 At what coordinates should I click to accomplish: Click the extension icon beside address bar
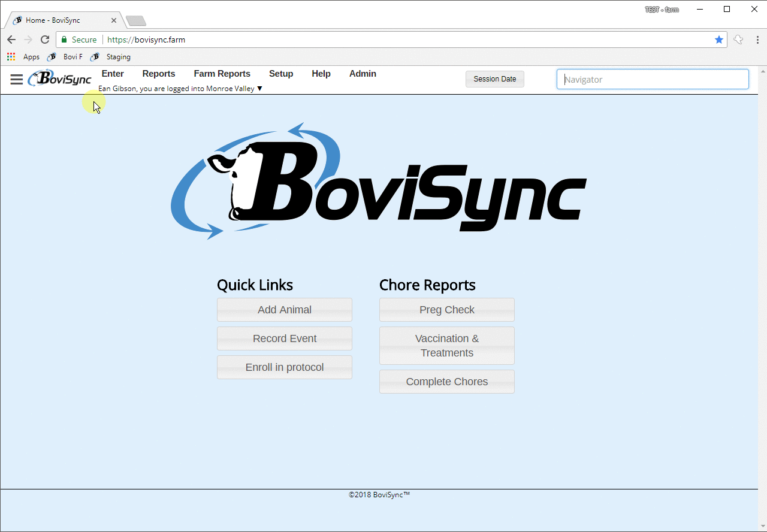738,40
